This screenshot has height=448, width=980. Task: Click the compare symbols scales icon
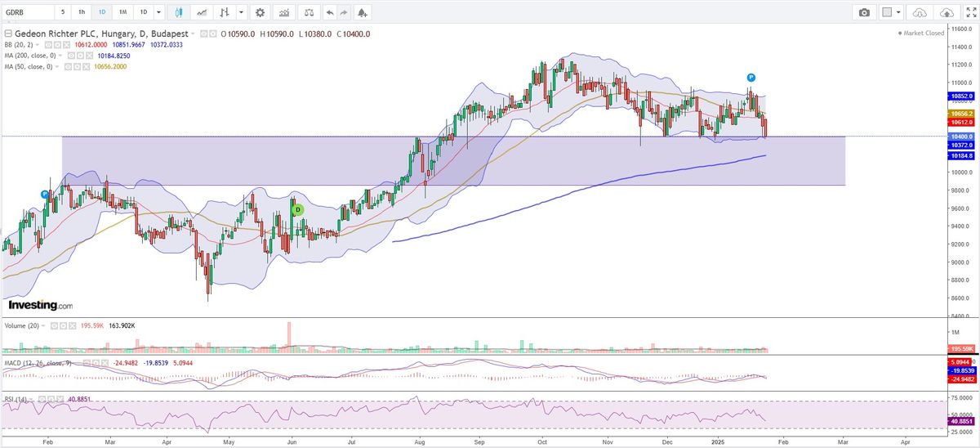309,12
